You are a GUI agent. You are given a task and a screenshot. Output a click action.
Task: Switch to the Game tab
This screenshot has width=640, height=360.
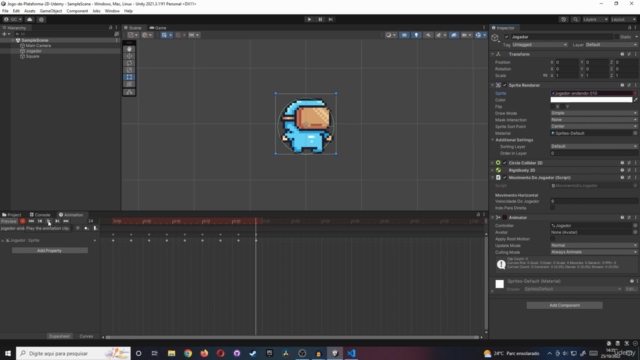click(158, 28)
